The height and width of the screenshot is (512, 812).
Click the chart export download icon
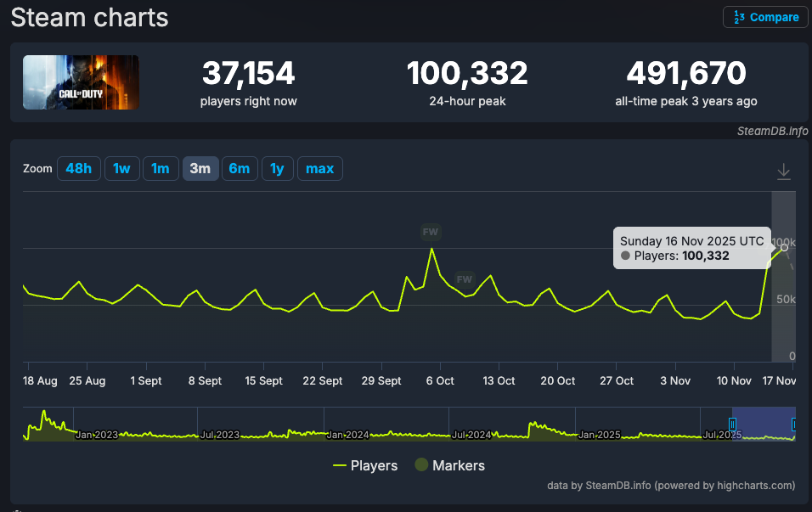pyautogui.click(x=783, y=170)
